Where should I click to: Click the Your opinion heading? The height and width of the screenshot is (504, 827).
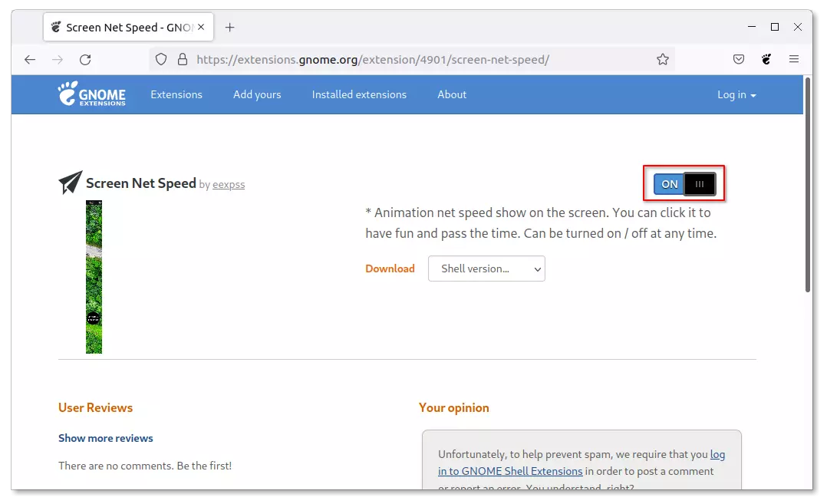click(x=453, y=408)
